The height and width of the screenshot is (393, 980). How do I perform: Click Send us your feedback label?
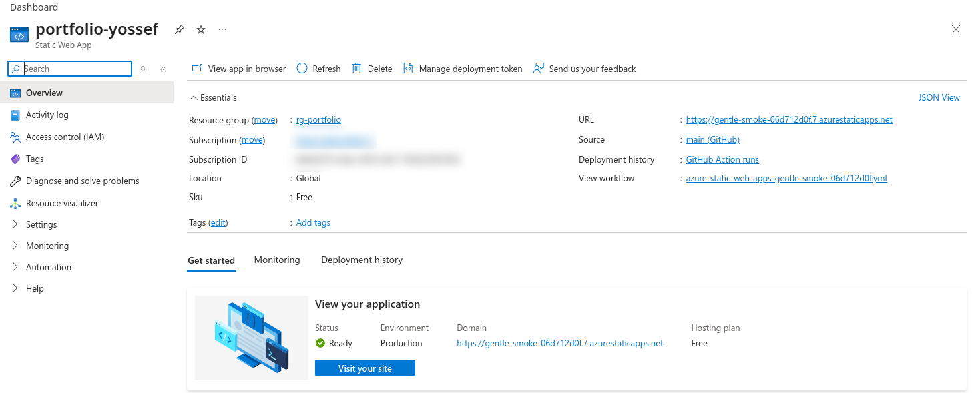(592, 69)
